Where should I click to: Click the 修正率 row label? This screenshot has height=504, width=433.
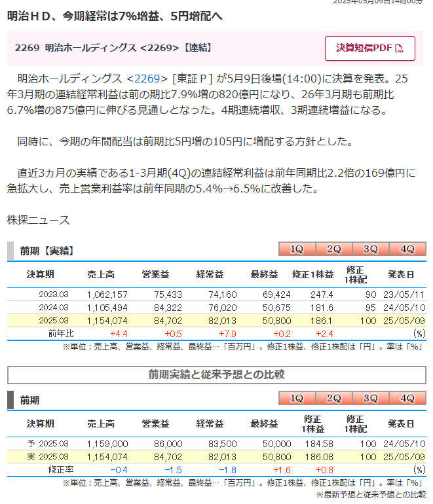61,469
